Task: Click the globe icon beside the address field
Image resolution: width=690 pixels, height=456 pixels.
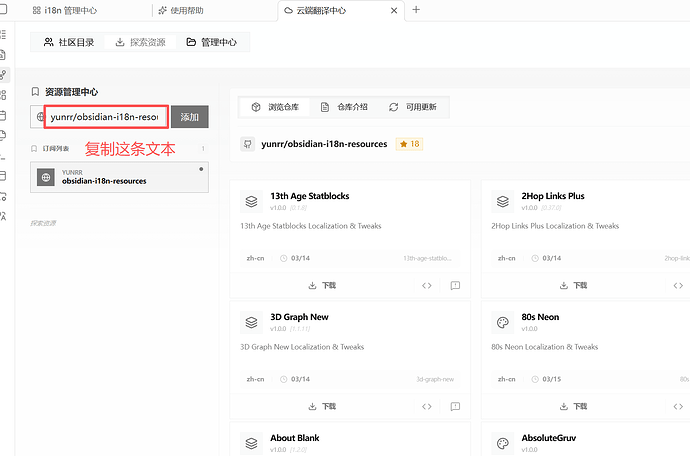Action: click(40, 117)
